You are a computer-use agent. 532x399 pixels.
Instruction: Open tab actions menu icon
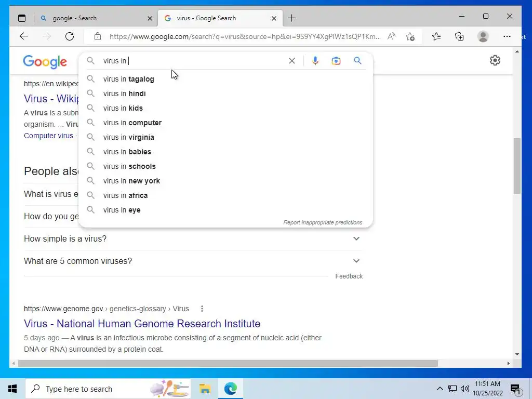(x=22, y=18)
